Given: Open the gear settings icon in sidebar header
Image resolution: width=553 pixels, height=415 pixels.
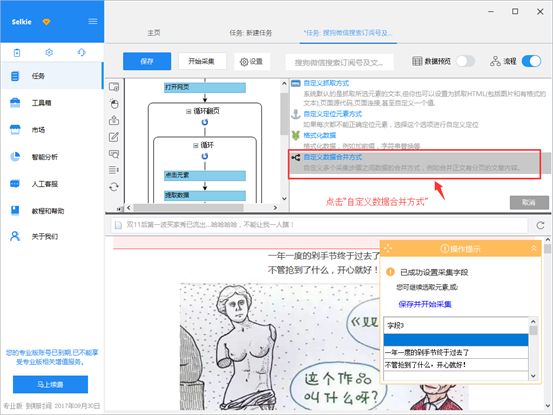Looking at the screenshot, I should (x=49, y=53).
